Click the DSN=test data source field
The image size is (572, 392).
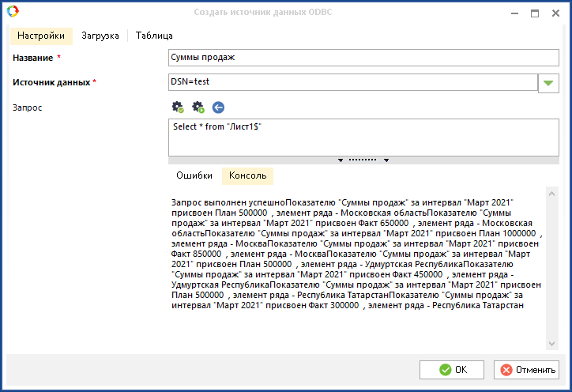coord(352,81)
